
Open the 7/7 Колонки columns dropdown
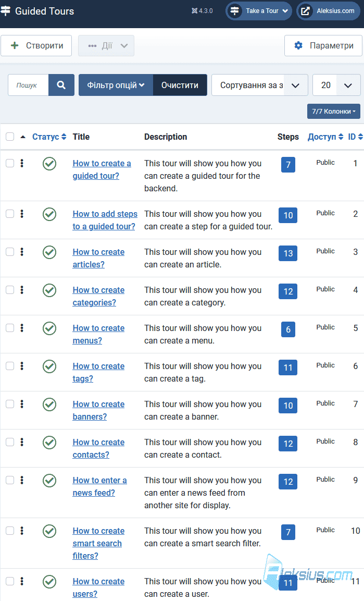(334, 111)
